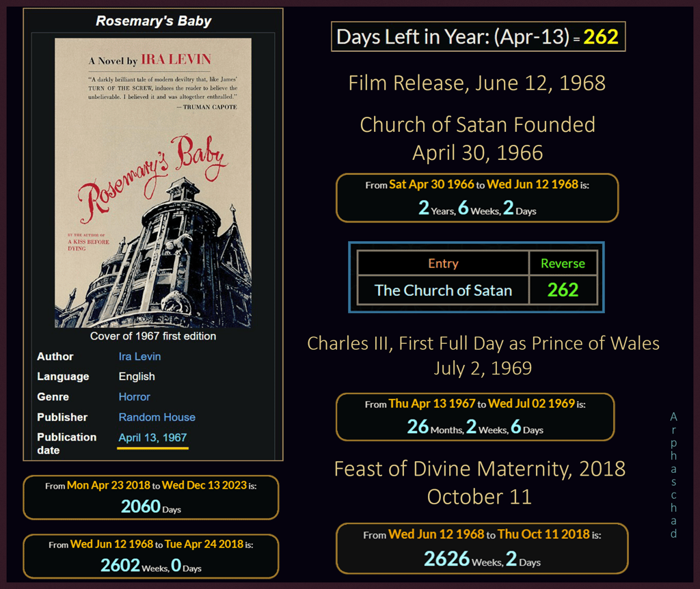
Task: Click the Rosemary's Baby book cover image
Action: click(152, 183)
